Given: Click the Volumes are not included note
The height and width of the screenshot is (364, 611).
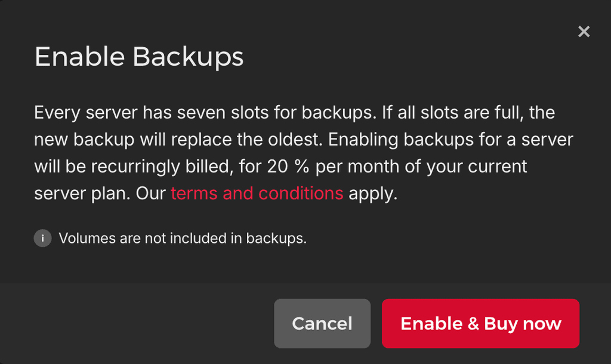Looking at the screenshot, I should coord(182,239).
